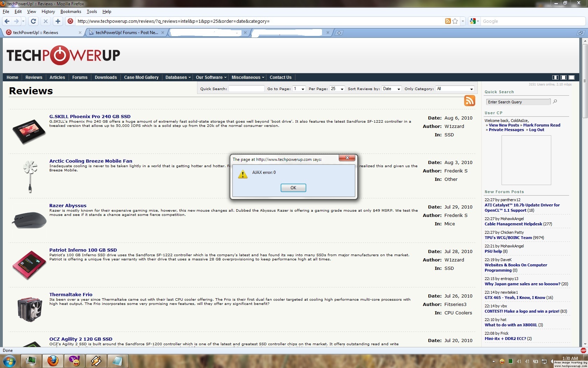Open the Windows Start orb
This screenshot has height=368, width=588.
click(9, 361)
